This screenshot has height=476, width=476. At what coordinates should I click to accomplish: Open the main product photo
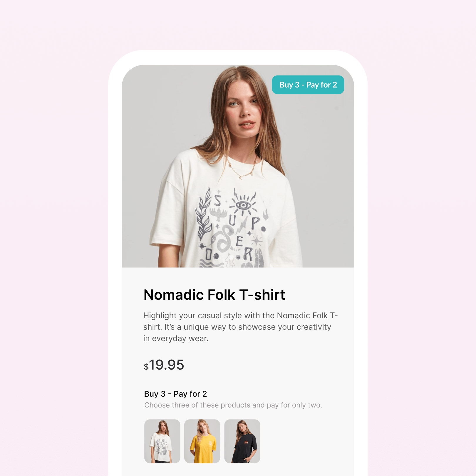point(238,166)
